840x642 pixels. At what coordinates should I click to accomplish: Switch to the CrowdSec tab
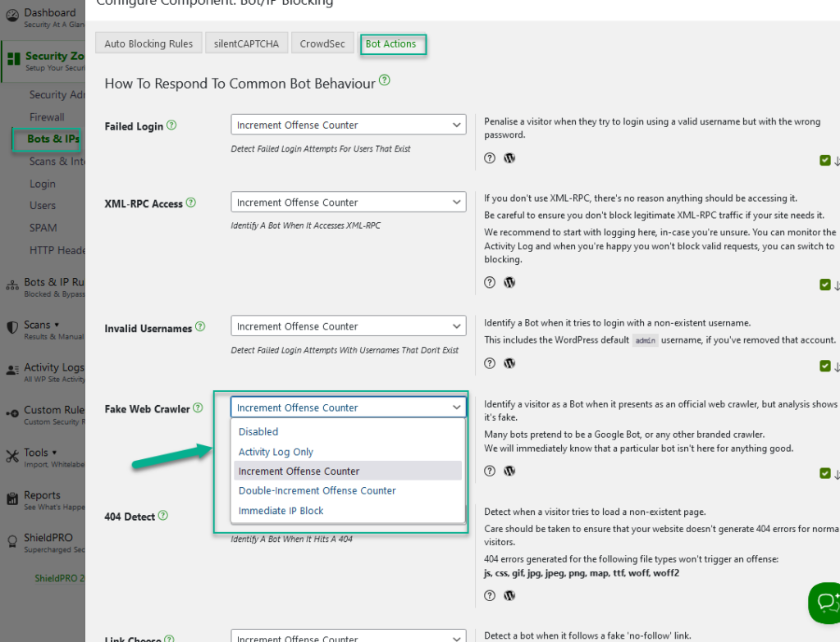click(x=322, y=43)
